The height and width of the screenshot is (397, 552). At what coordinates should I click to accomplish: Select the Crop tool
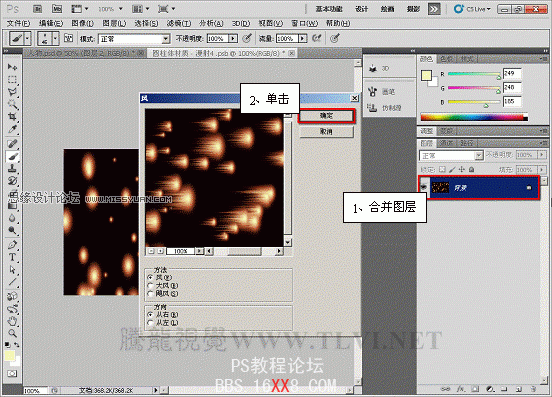12,116
